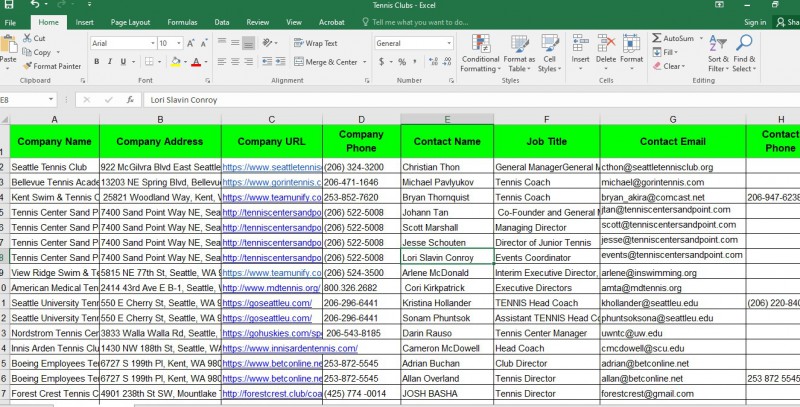Apply the red font color
800x407 pixels.
196,62
